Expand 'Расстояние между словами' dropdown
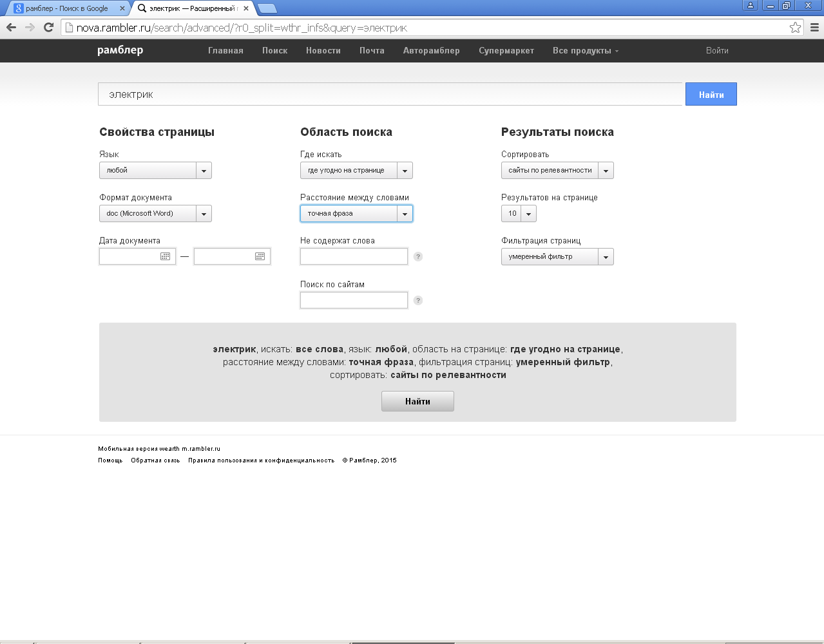This screenshot has width=824, height=644. click(356, 213)
